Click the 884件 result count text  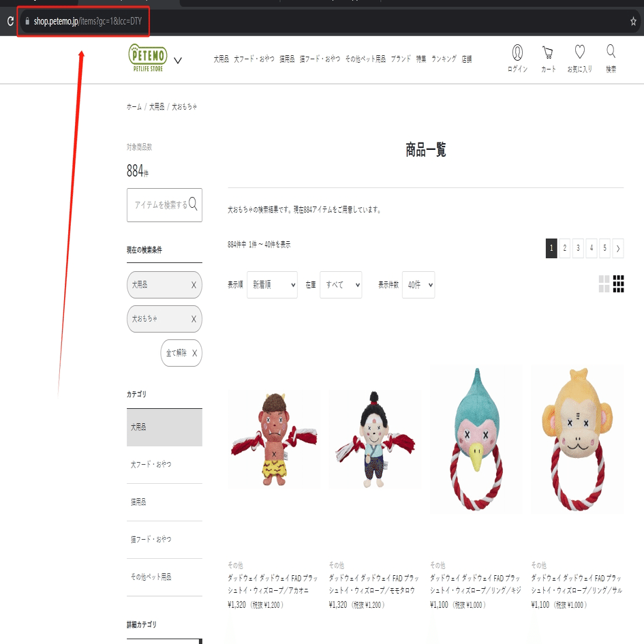[138, 171]
